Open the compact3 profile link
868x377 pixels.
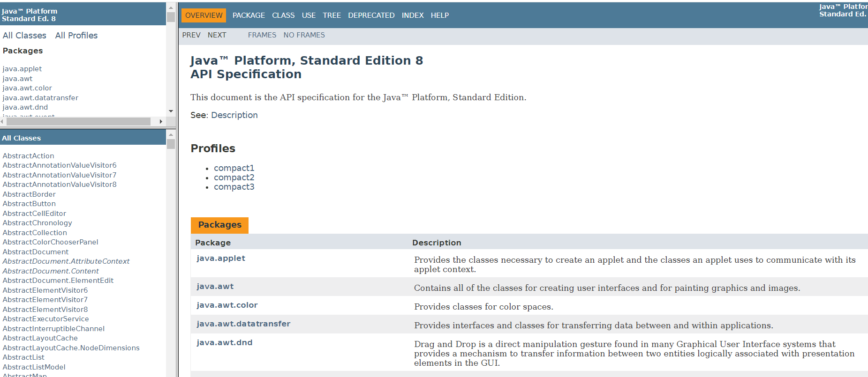pyautogui.click(x=234, y=187)
